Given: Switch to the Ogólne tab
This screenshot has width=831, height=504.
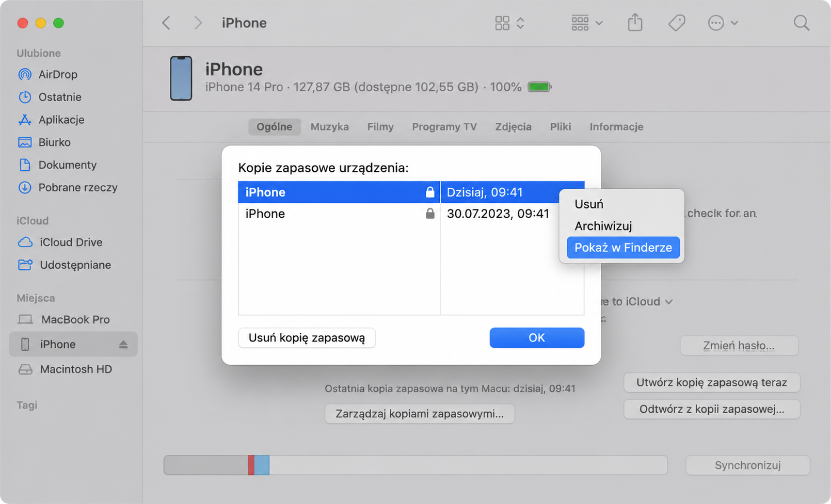Looking at the screenshot, I should click(275, 127).
